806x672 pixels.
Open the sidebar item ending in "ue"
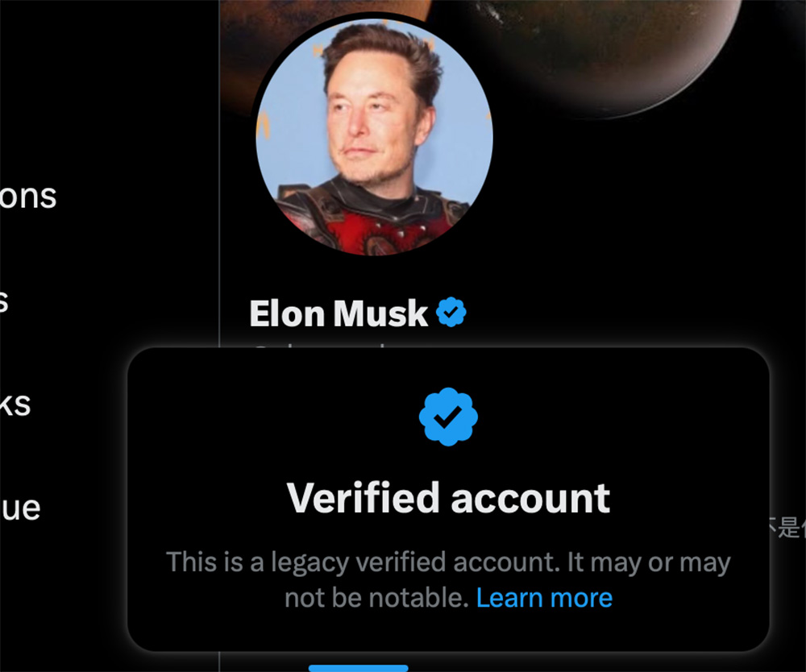(20, 508)
